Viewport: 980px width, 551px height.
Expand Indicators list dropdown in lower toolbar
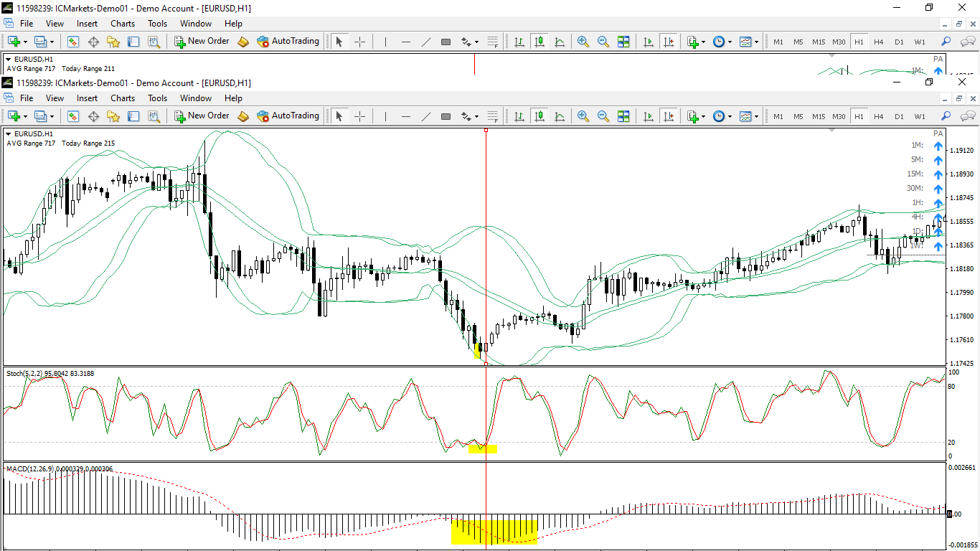pyautogui.click(x=704, y=116)
